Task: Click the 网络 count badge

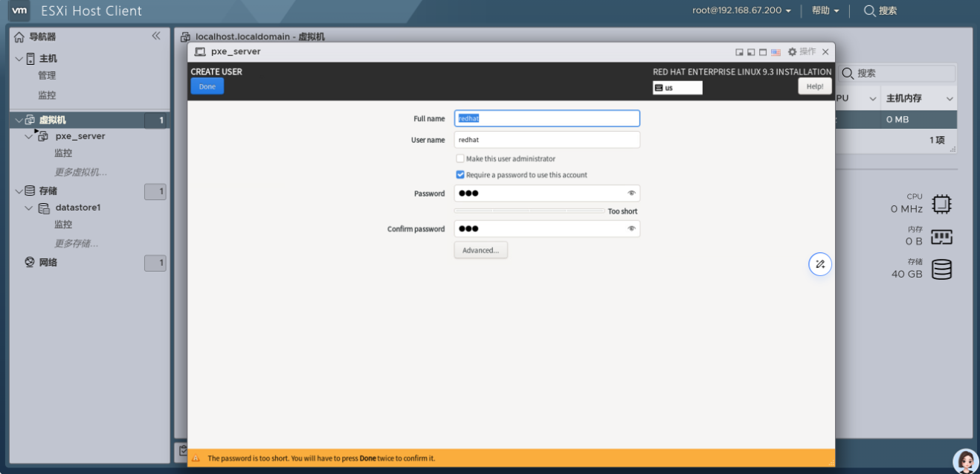Action: [x=155, y=263]
